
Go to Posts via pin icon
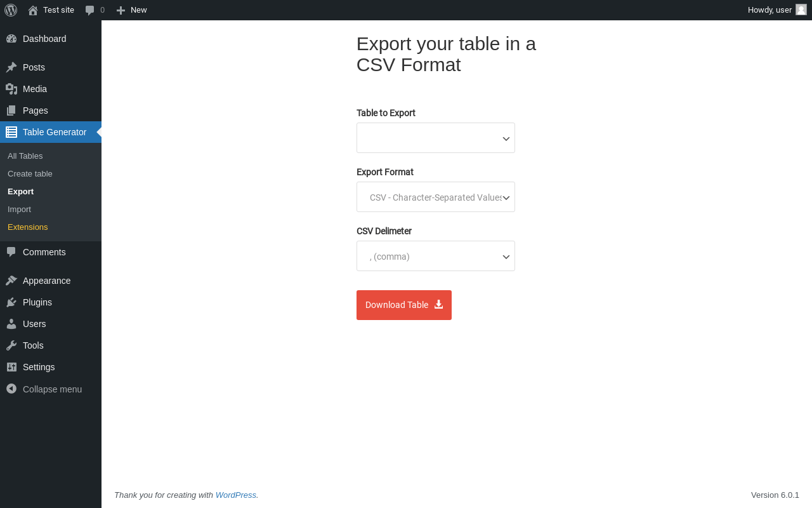click(11, 67)
